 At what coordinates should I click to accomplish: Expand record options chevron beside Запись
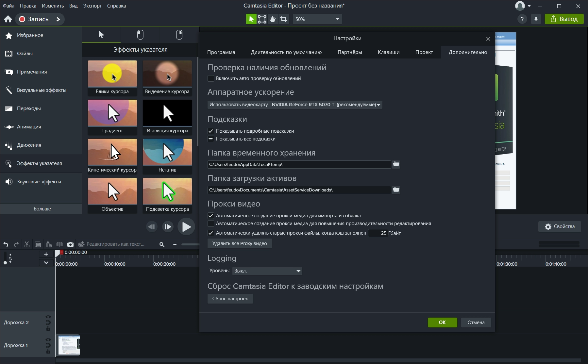(x=58, y=19)
